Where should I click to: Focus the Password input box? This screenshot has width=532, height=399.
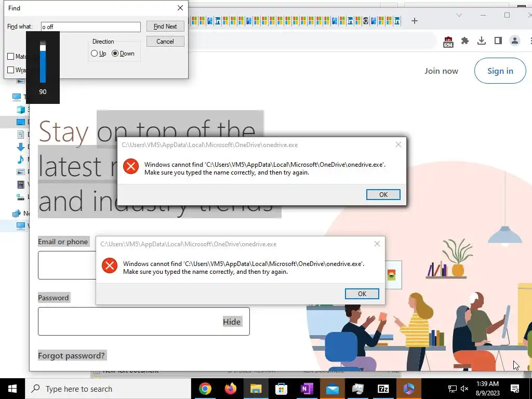tap(144, 321)
